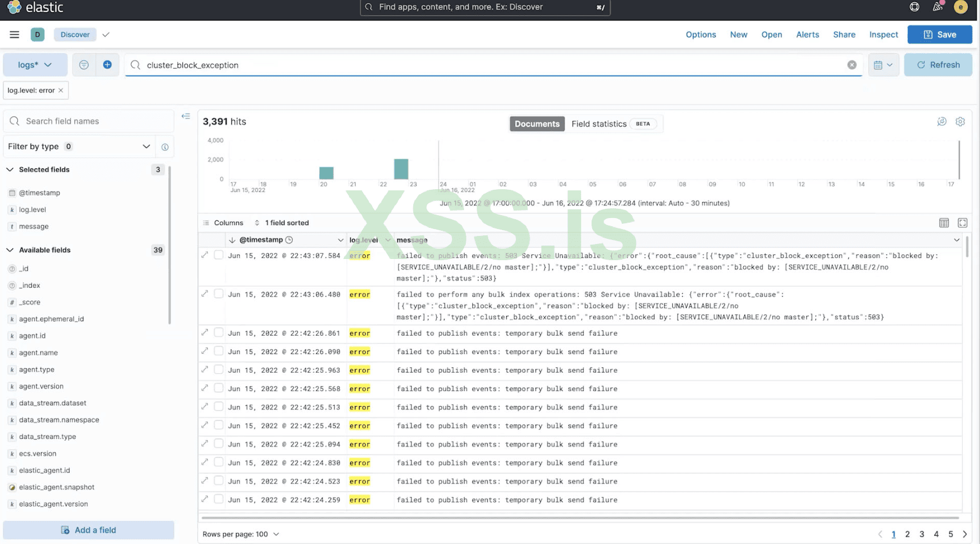
Task: Select the 22:42:26.861 row checkbox
Action: (x=219, y=332)
